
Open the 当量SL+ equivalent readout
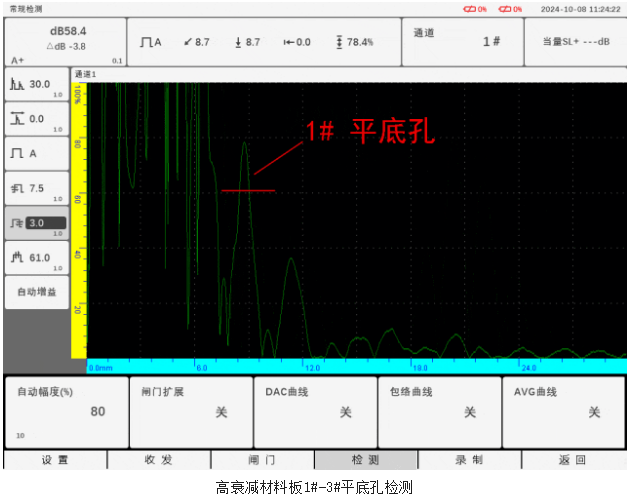(576, 42)
